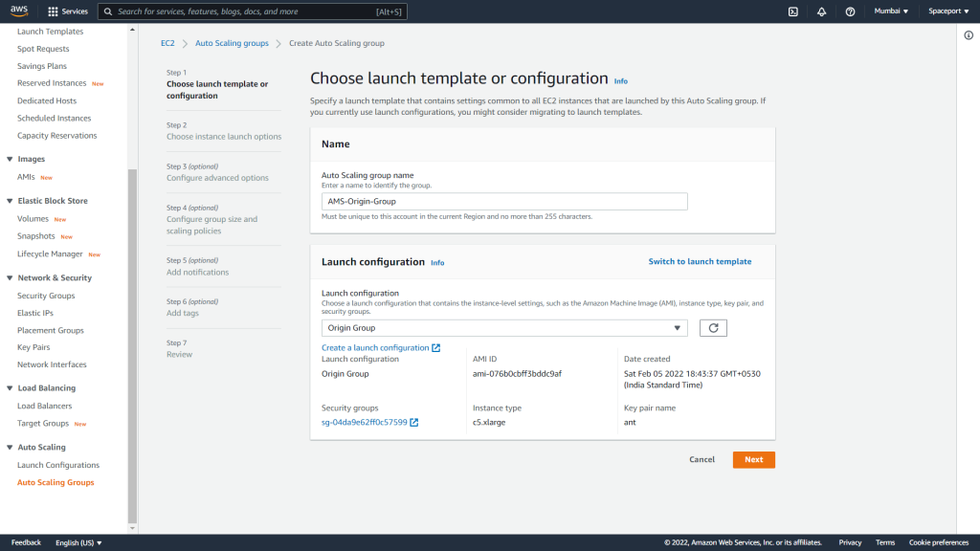980x551 pixels.
Task: Open Snapshots in sidebar
Action: click(35, 236)
